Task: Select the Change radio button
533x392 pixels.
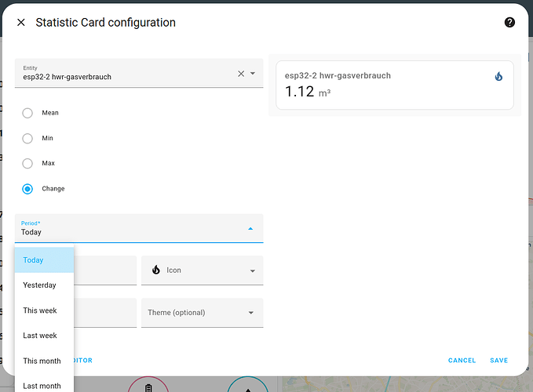Action: point(27,189)
